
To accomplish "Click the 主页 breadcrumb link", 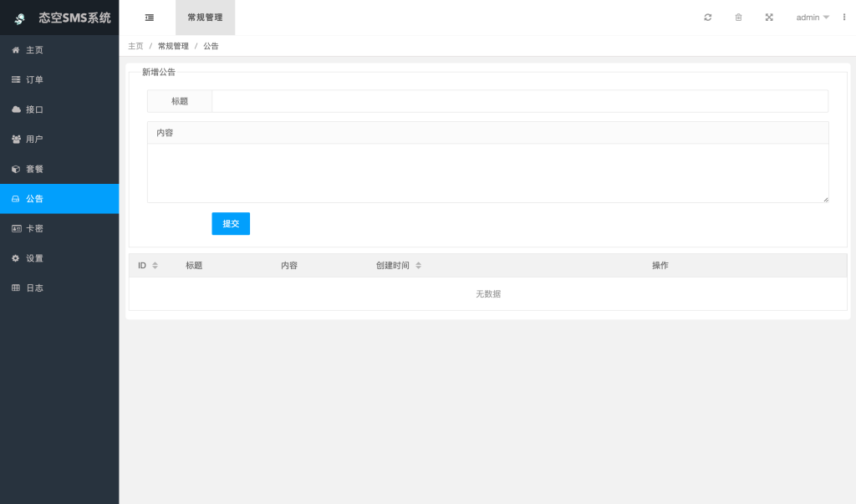I will click(135, 46).
